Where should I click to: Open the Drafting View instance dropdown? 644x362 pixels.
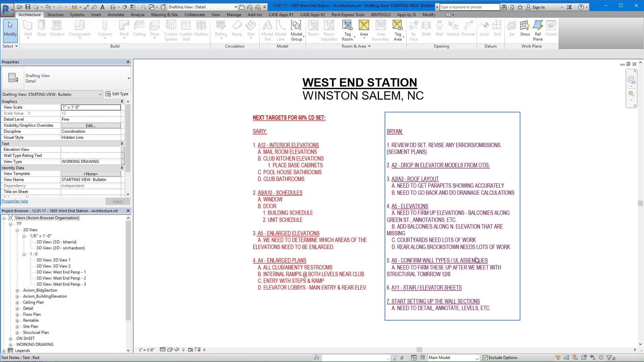click(100, 95)
